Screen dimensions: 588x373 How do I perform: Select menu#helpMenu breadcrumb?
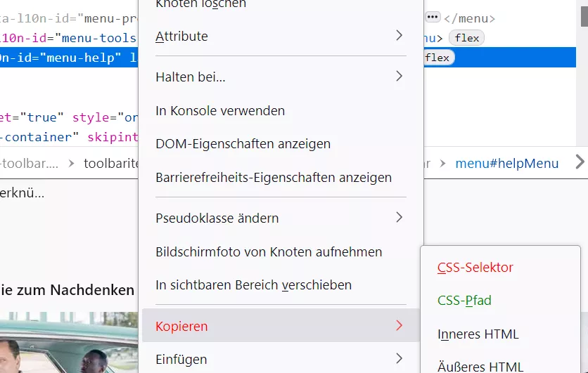tap(506, 163)
